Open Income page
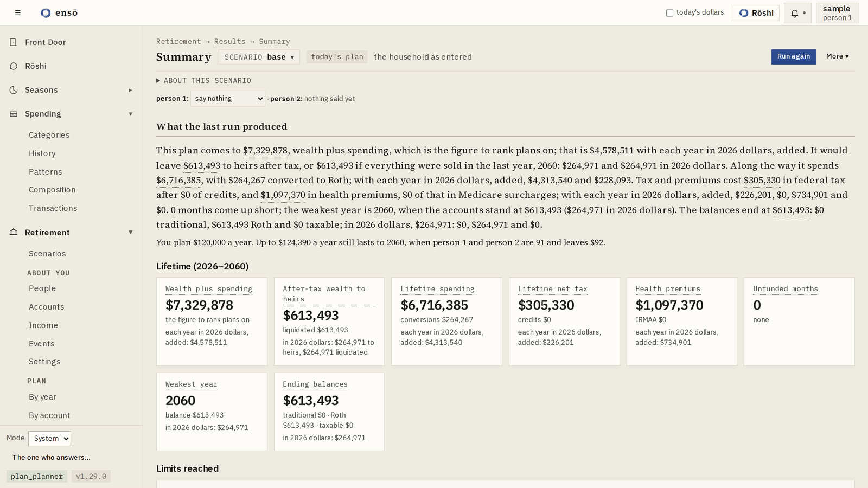 point(43,325)
